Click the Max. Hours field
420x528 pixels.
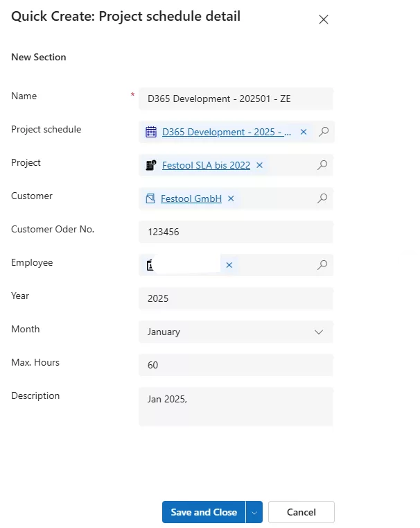pos(236,365)
